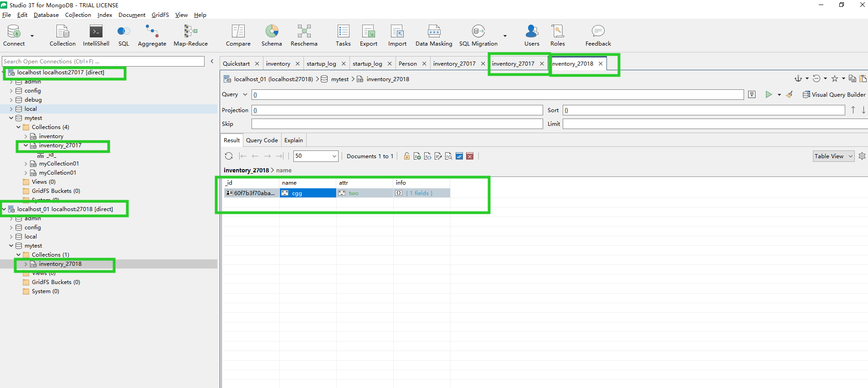Open the Connect dropdown arrow

point(32,36)
